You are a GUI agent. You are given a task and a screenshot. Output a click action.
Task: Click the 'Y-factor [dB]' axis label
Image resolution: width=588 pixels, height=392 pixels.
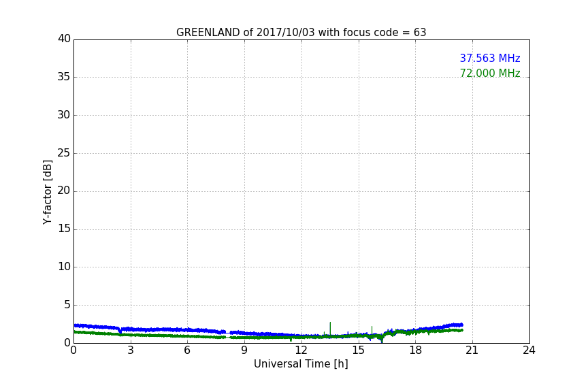point(47,192)
